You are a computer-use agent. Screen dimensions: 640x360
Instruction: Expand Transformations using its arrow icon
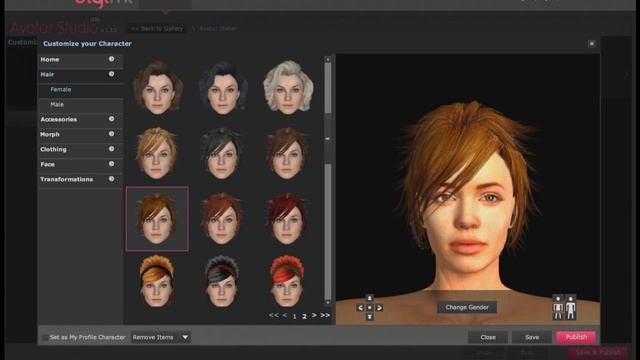coord(111,179)
